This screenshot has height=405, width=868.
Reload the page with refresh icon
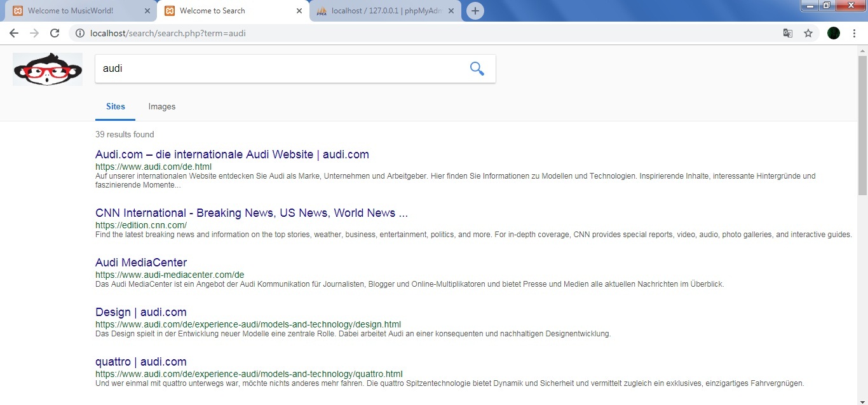tap(55, 33)
